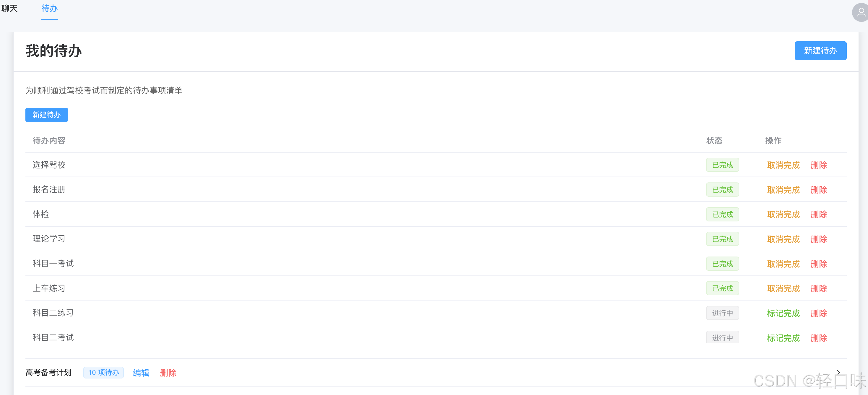The height and width of the screenshot is (395, 868).
Task: Delete the 上车练习 todo item
Action: click(818, 289)
